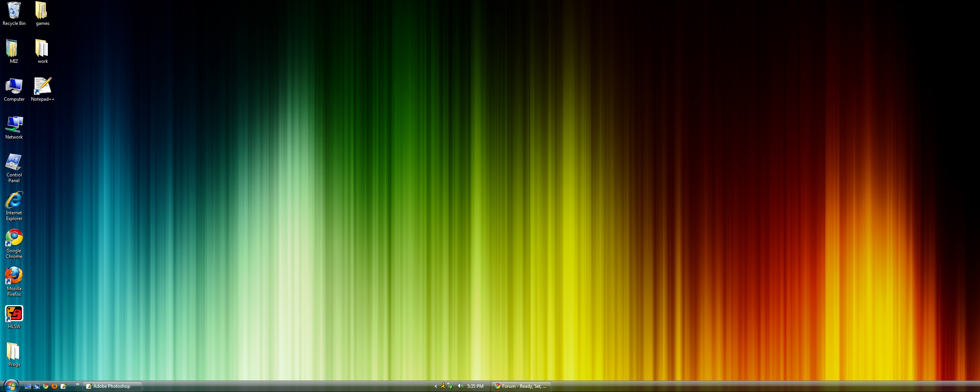This screenshot has width=980, height=392.
Task: Click Show Desktop in Quick Launch
Action: pyautogui.click(x=28, y=386)
